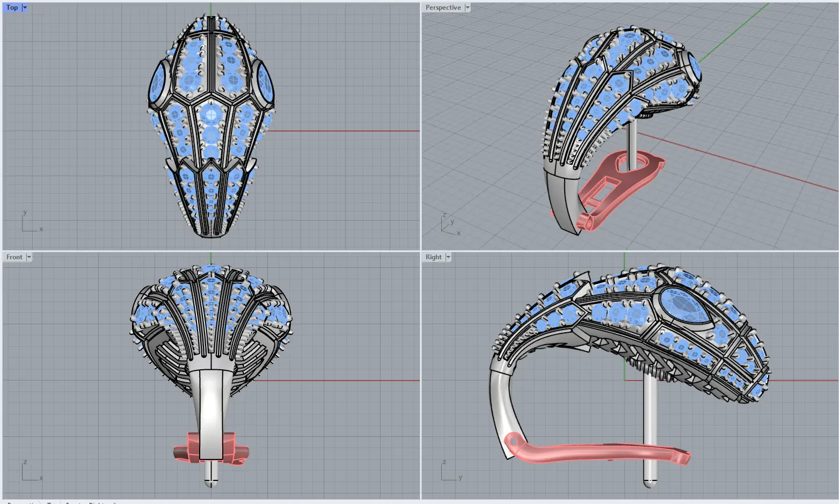839x504 pixels.
Task: Open the Front viewport dropdown arrow
Action: click(29, 257)
